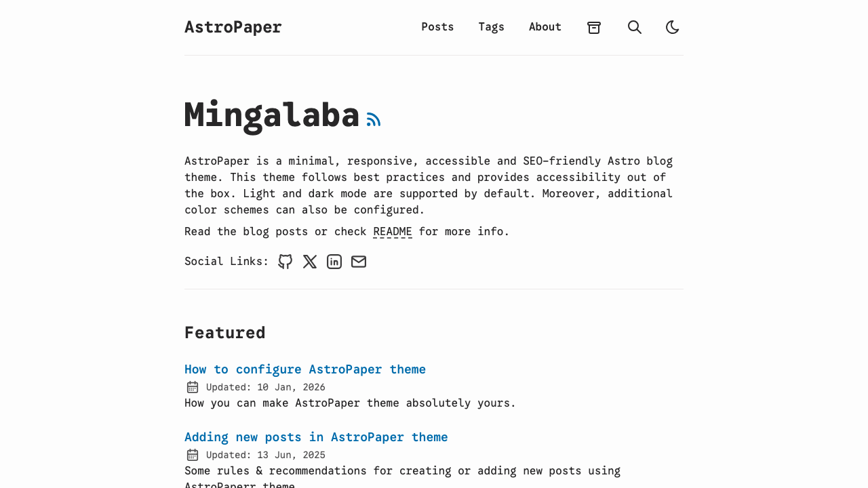Viewport: 868px width, 488px height.
Task: Click 'Social Links:' label text
Action: tap(226, 261)
